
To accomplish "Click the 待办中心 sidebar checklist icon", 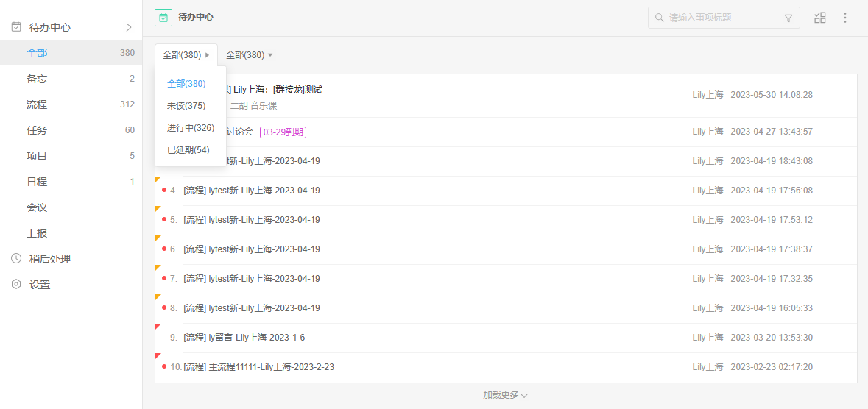I will point(16,27).
